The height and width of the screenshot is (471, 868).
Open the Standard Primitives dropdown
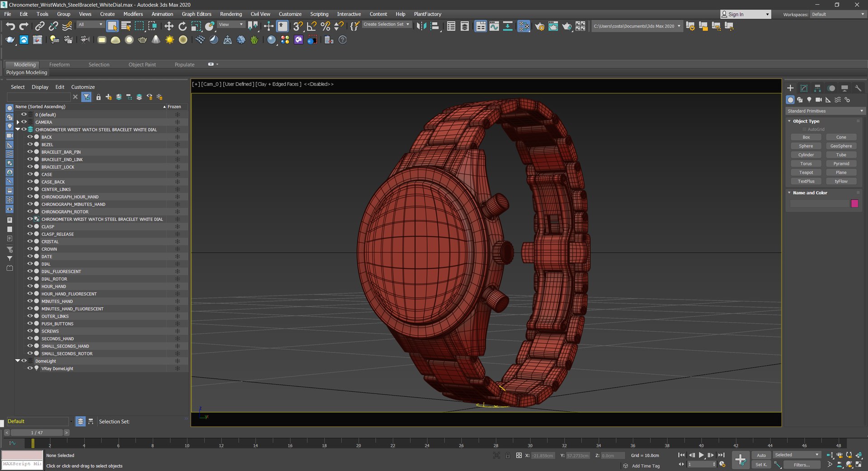(x=826, y=111)
